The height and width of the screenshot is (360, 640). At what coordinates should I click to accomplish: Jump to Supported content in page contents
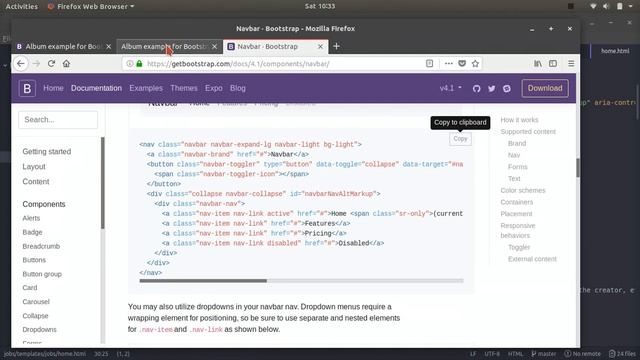528,131
